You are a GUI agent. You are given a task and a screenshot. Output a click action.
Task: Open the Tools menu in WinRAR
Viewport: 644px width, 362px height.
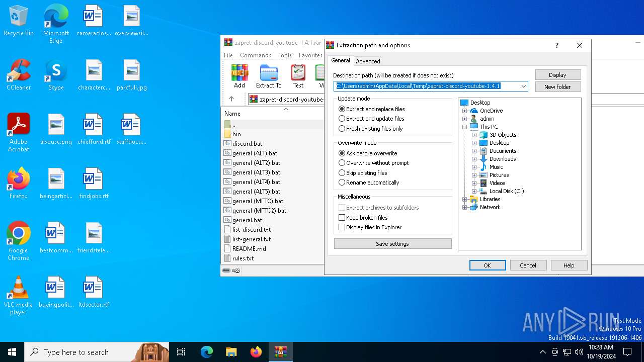pos(285,55)
